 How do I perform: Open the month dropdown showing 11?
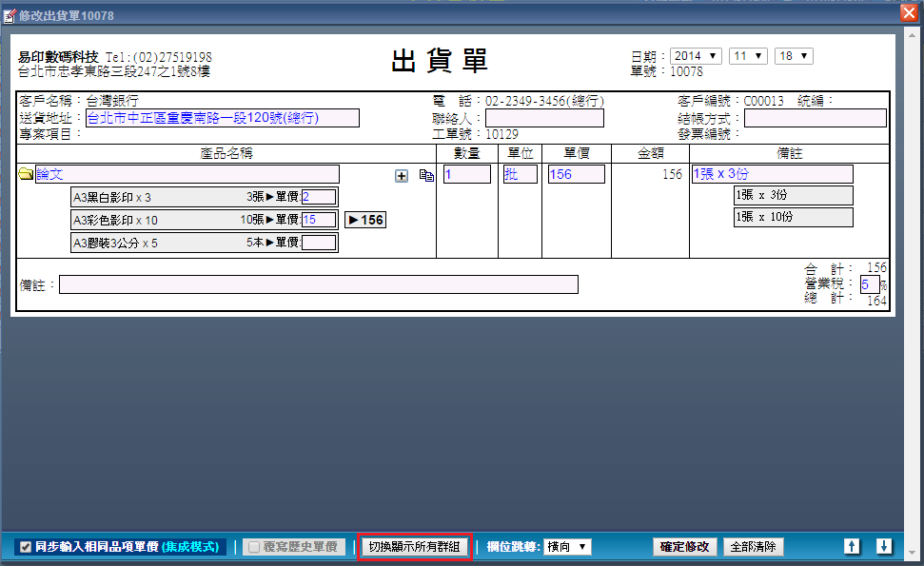point(748,56)
